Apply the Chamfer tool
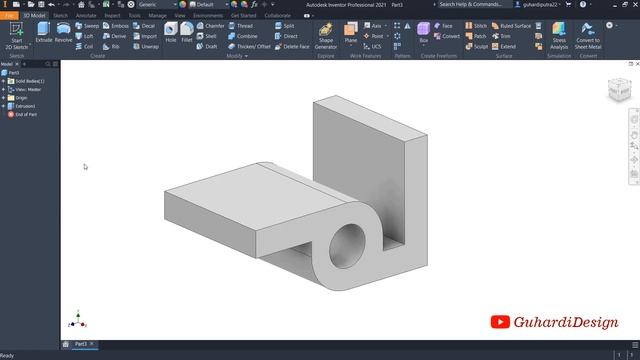Viewport: 640px width, 360px height. (210, 26)
